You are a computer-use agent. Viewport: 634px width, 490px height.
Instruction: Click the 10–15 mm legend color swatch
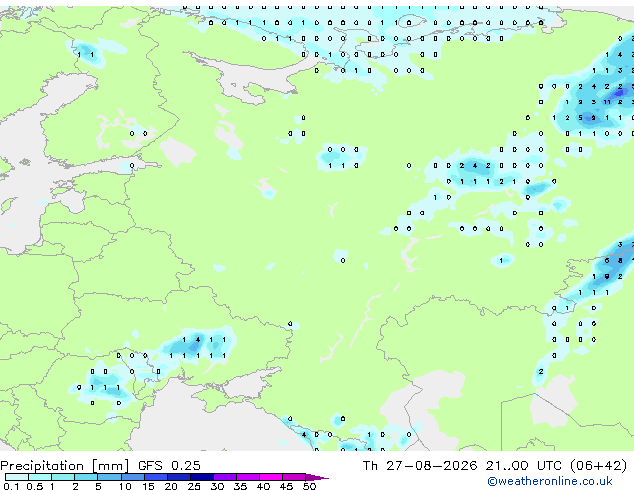132,477
